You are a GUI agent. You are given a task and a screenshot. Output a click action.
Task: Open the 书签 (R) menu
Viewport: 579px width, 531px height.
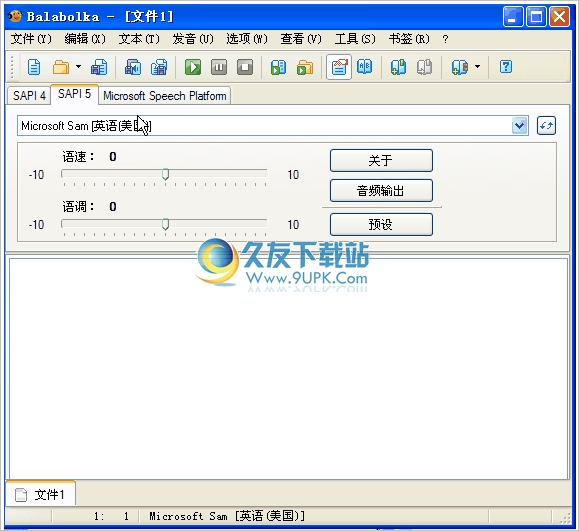(409, 39)
